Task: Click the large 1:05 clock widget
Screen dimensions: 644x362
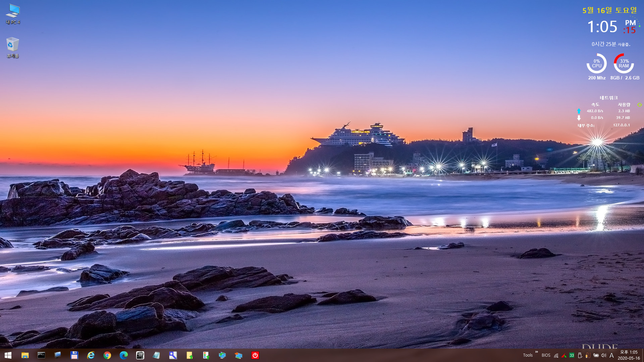Action: click(x=602, y=26)
